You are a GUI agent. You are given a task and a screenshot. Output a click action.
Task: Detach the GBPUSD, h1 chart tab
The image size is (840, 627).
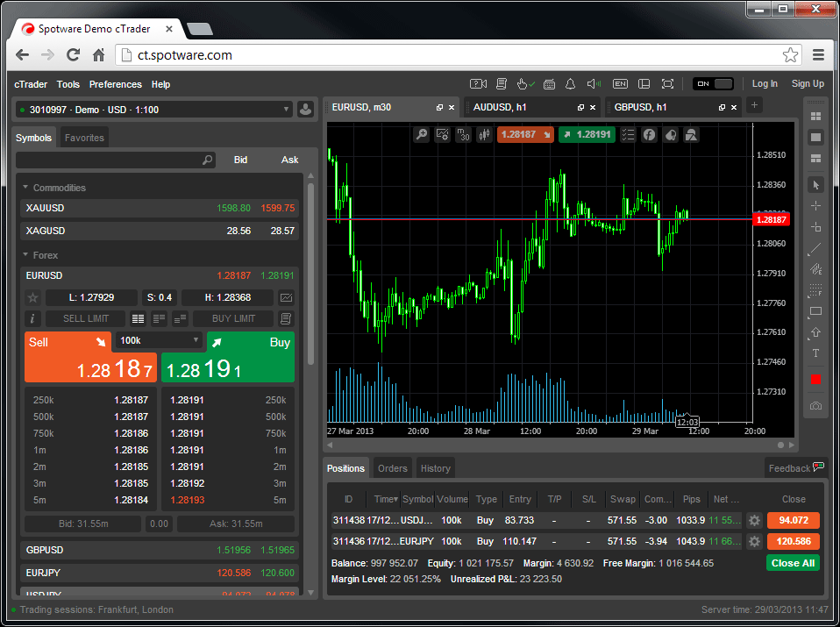point(722,108)
